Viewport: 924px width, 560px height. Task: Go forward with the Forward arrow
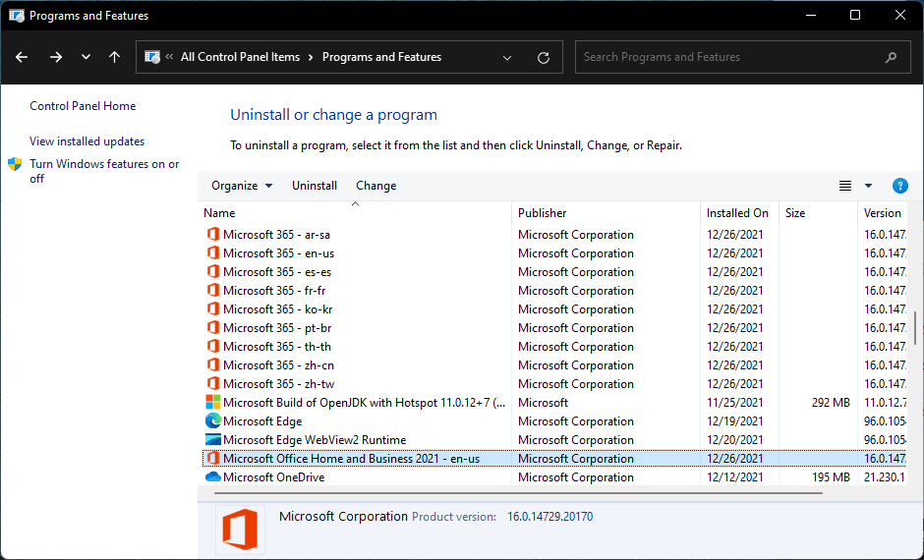[56, 57]
